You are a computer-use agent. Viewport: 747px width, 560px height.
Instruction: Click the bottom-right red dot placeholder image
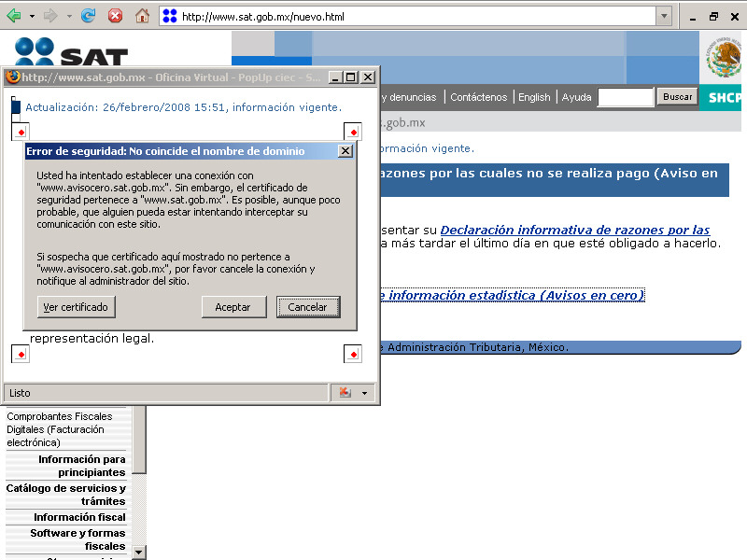point(353,355)
